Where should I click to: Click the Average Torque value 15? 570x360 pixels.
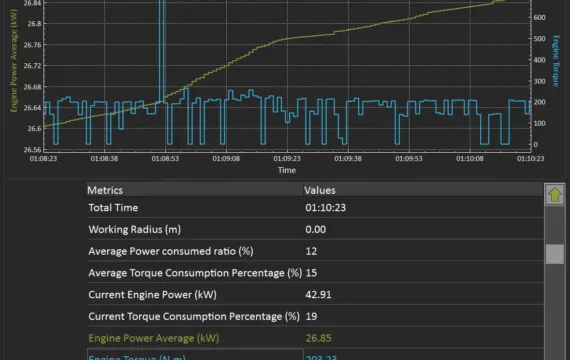coord(311,273)
